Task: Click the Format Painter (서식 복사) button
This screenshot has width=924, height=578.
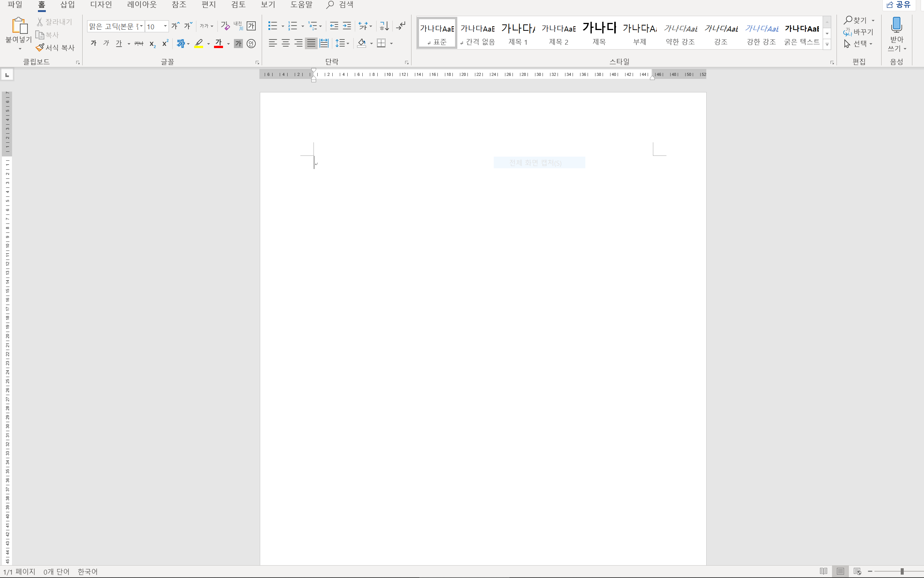Action: pos(56,48)
